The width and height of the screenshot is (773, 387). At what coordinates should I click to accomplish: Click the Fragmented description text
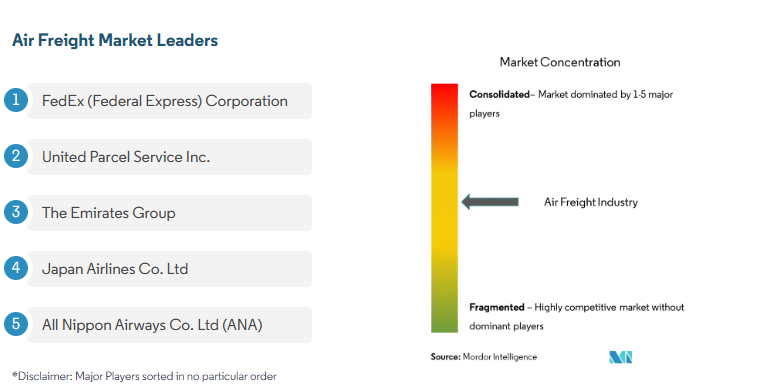(576, 317)
